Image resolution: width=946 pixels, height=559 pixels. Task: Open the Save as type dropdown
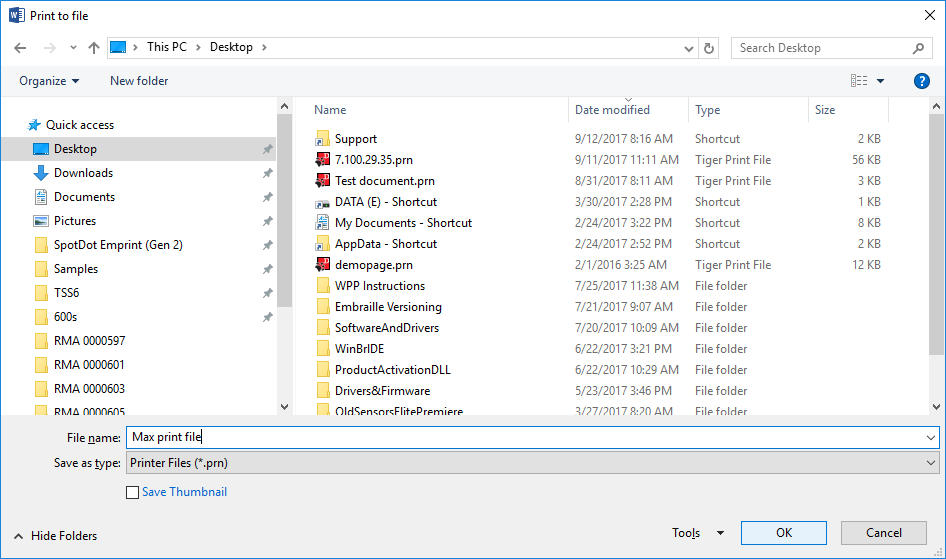[x=531, y=463]
